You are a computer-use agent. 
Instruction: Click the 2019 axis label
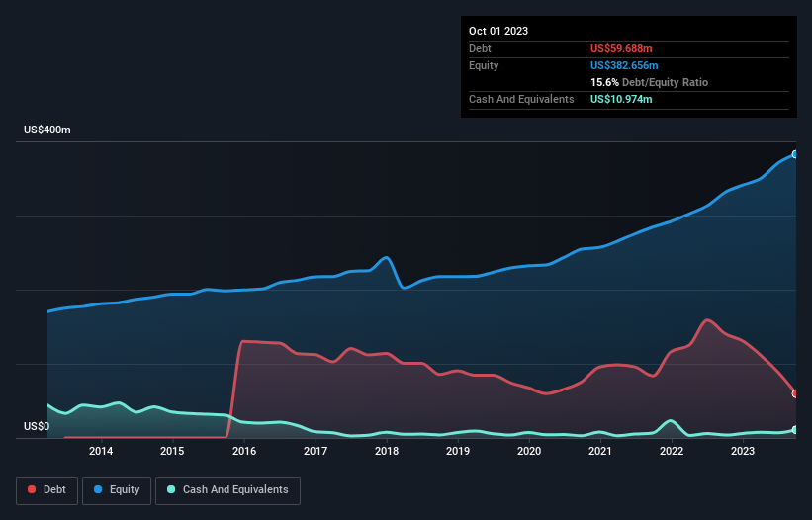[x=458, y=451]
